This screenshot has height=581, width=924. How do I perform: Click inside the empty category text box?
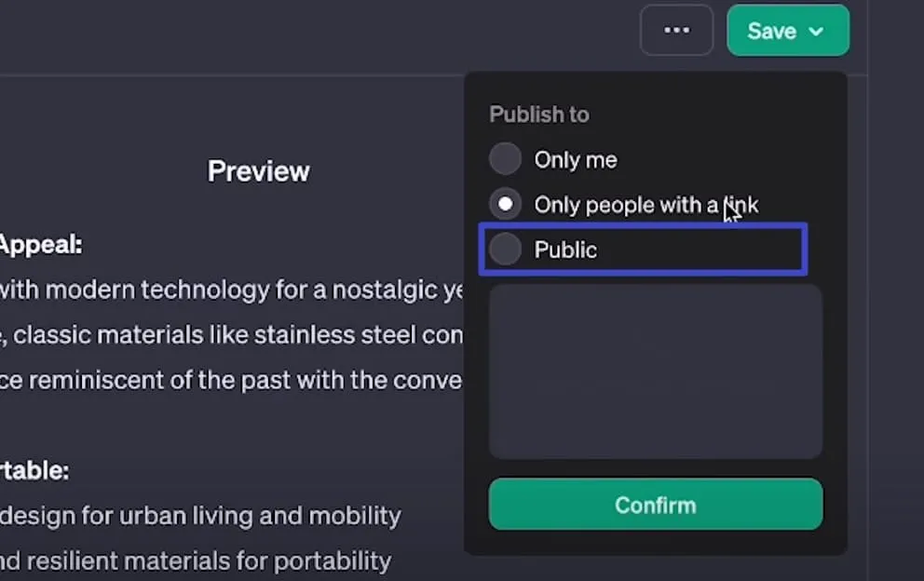[x=655, y=371]
